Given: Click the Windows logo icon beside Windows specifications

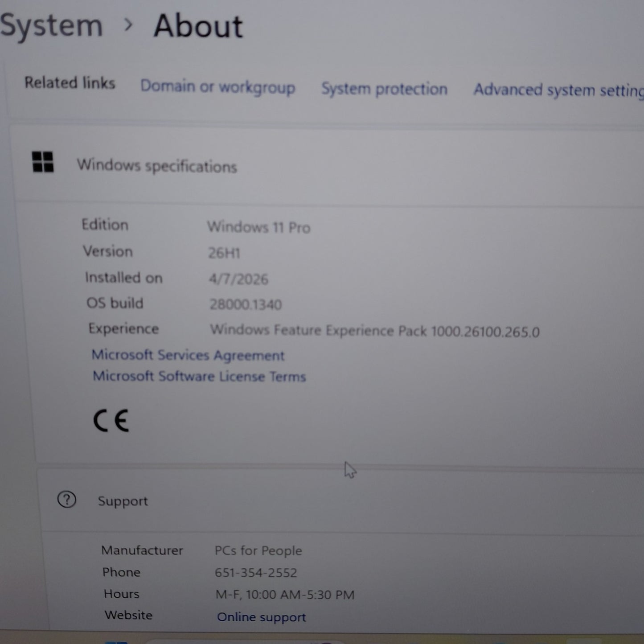Looking at the screenshot, I should [x=43, y=162].
